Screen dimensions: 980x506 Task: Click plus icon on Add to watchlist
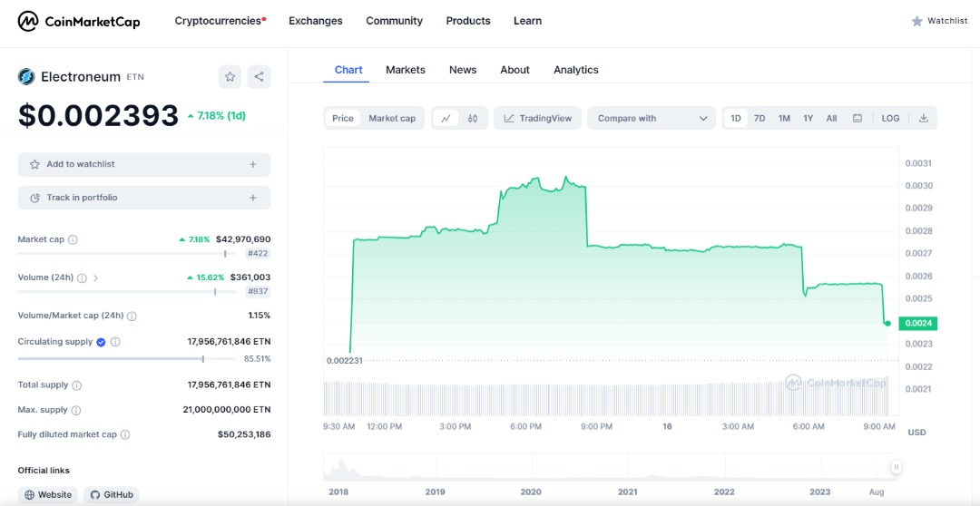tap(253, 164)
